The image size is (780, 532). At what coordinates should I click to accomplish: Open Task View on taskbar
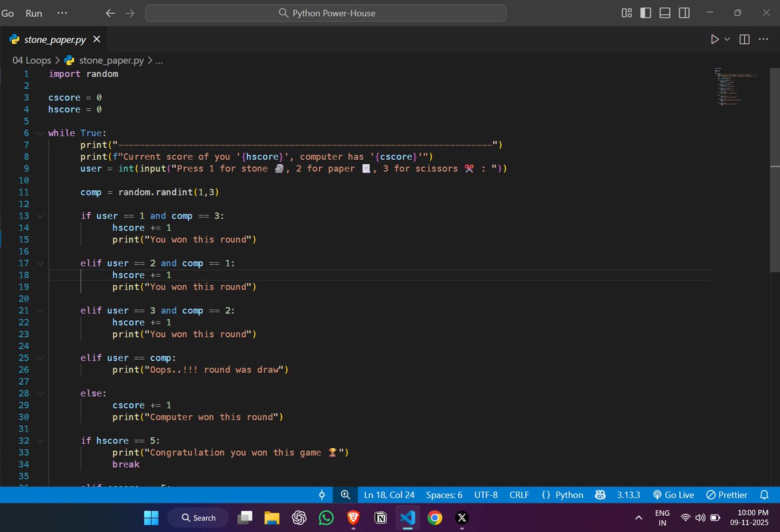tap(245, 518)
